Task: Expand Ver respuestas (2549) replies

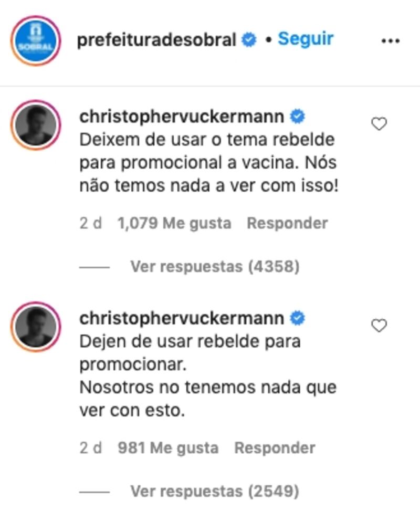Action: point(215,491)
